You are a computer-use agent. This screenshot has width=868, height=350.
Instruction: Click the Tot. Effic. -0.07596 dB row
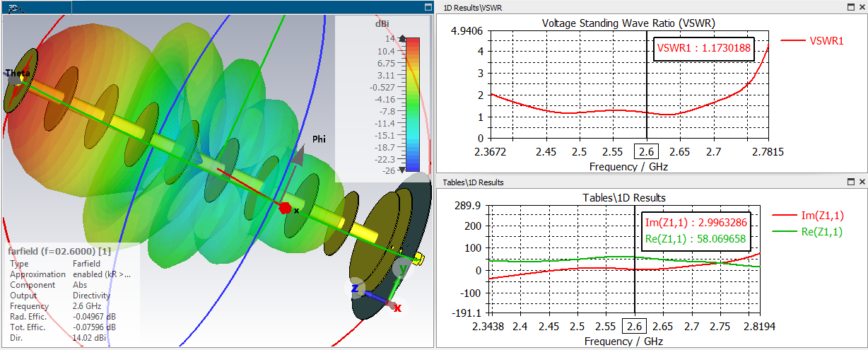63,327
